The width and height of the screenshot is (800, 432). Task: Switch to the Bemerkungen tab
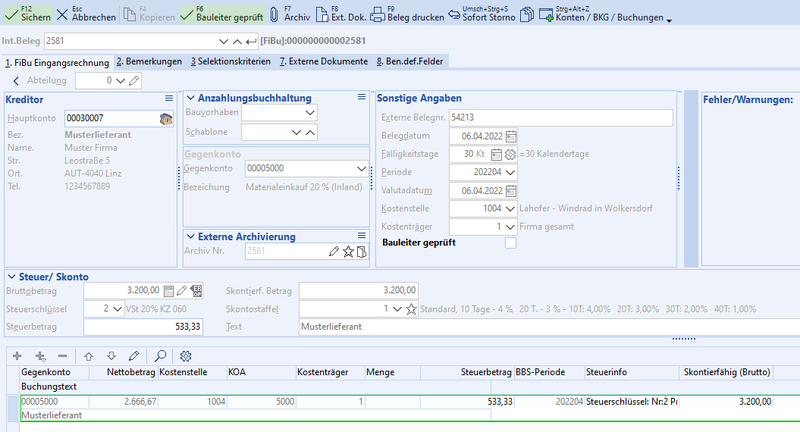pyautogui.click(x=148, y=61)
